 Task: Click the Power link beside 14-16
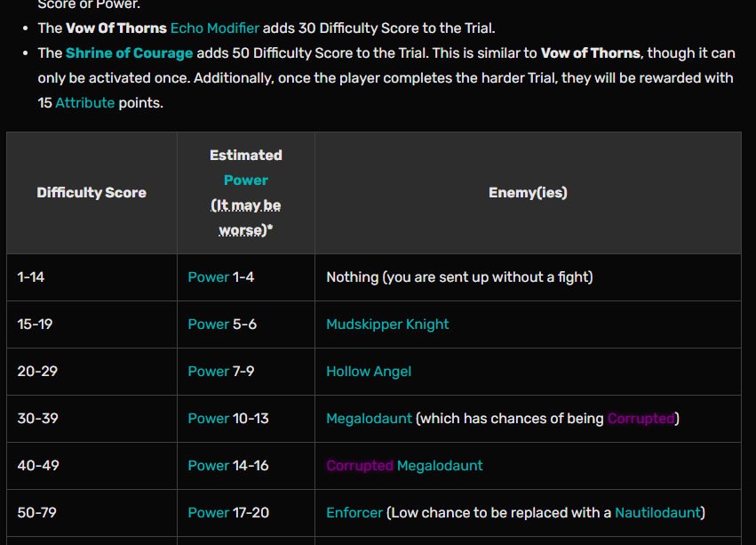pos(208,466)
